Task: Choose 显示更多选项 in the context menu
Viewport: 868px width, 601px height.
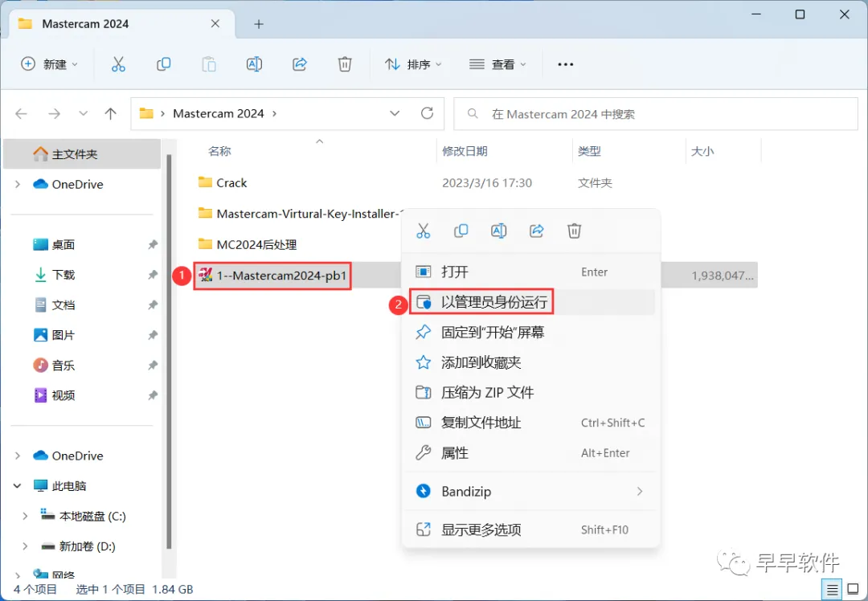Action: 530,529
